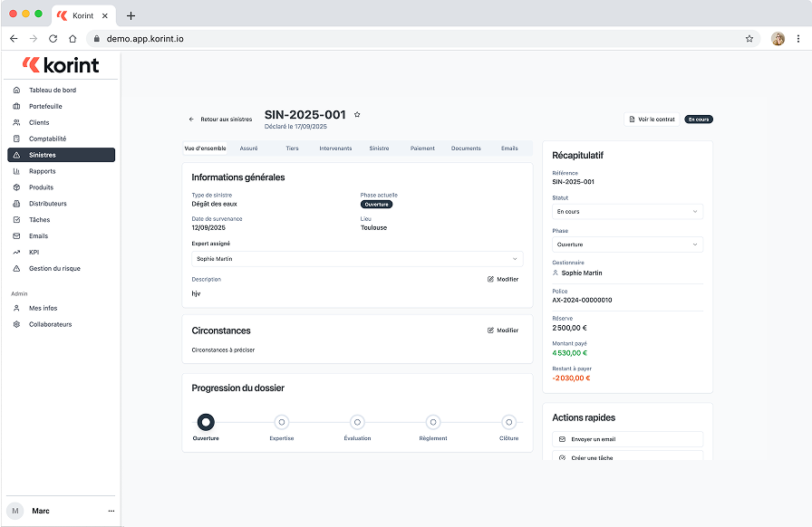Select the Ouverture step in progression
Screen dimensions: 812x527
pos(206,421)
